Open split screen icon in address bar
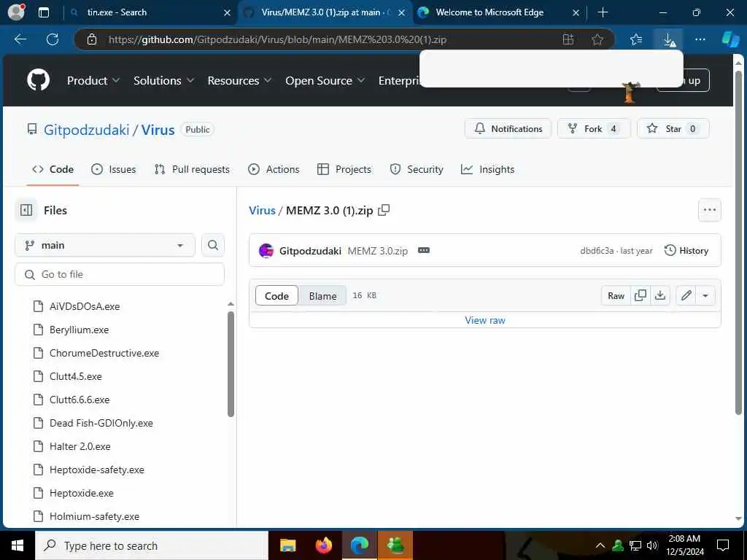This screenshot has width=747, height=560. pos(568,39)
